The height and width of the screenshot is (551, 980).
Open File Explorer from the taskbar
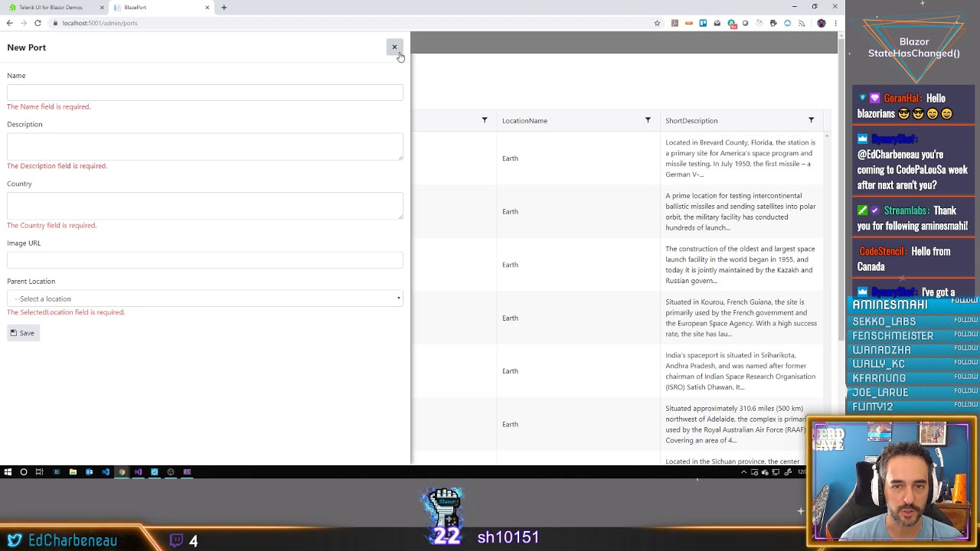pyautogui.click(x=73, y=472)
